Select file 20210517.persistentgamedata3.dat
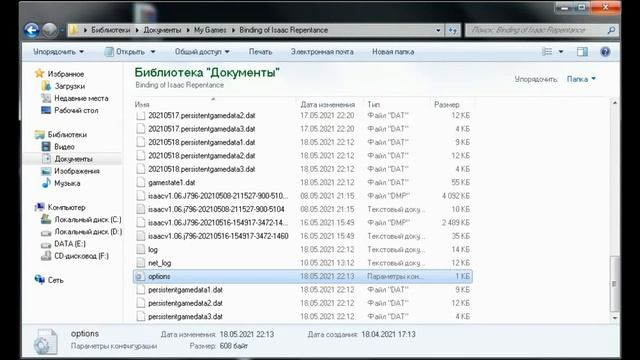The width and height of the screenshot is (640, 360). pyautogui.click(x=302, y=129)
